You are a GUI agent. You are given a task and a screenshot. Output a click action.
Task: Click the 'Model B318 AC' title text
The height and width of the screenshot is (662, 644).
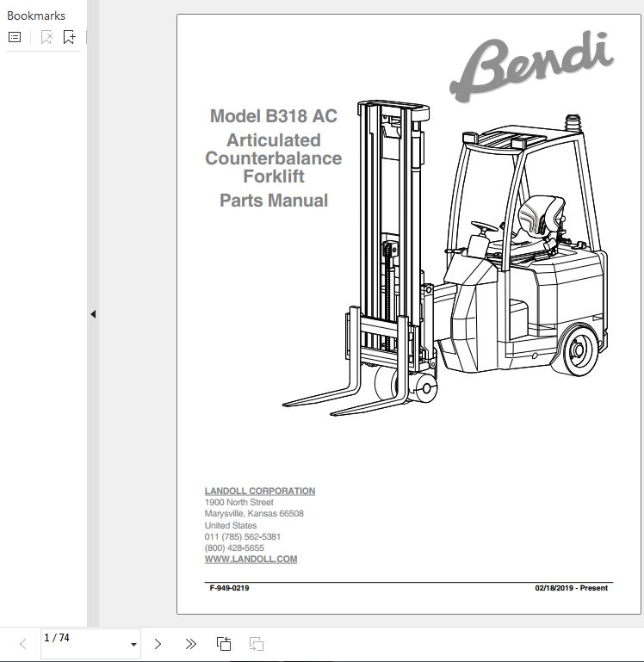(x=274, y=116)
